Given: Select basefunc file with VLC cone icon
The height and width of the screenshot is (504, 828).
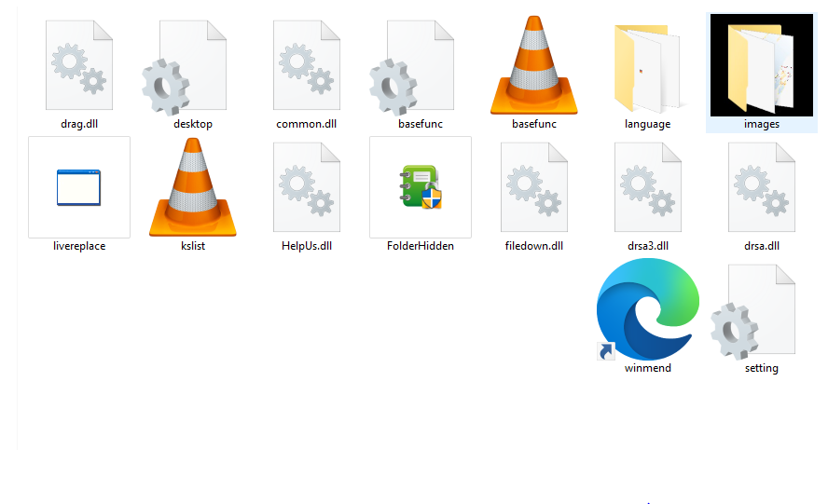Looking at the screenshot, I should (534, 65).
